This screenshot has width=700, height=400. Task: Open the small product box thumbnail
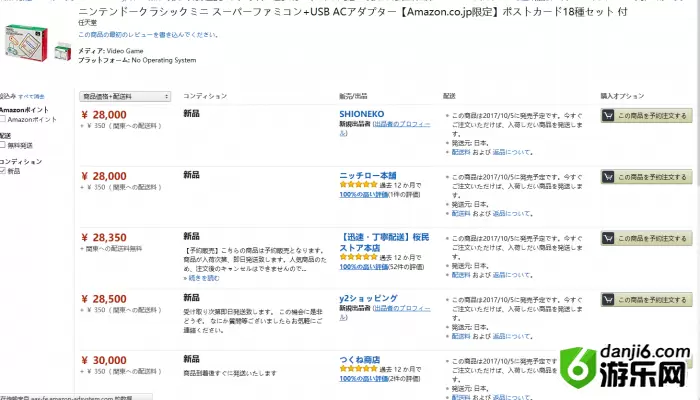point(62,52)
